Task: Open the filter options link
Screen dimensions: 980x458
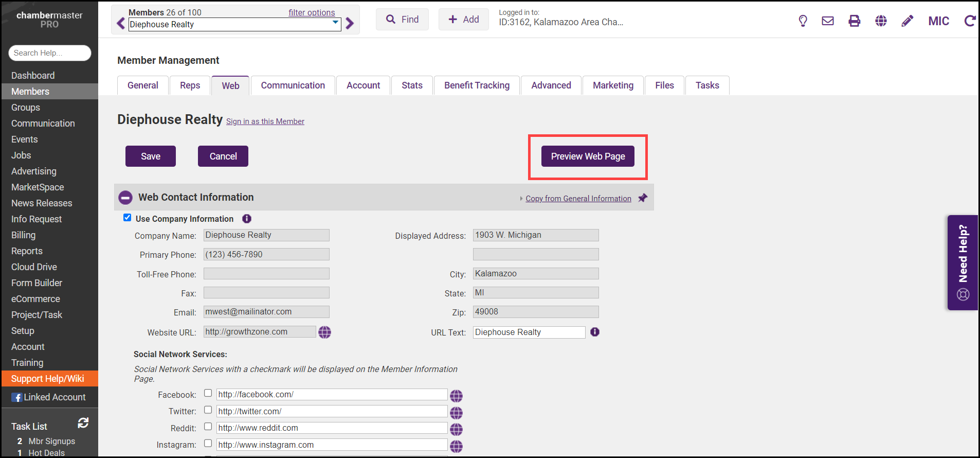Action: click(x=312, y=12)
